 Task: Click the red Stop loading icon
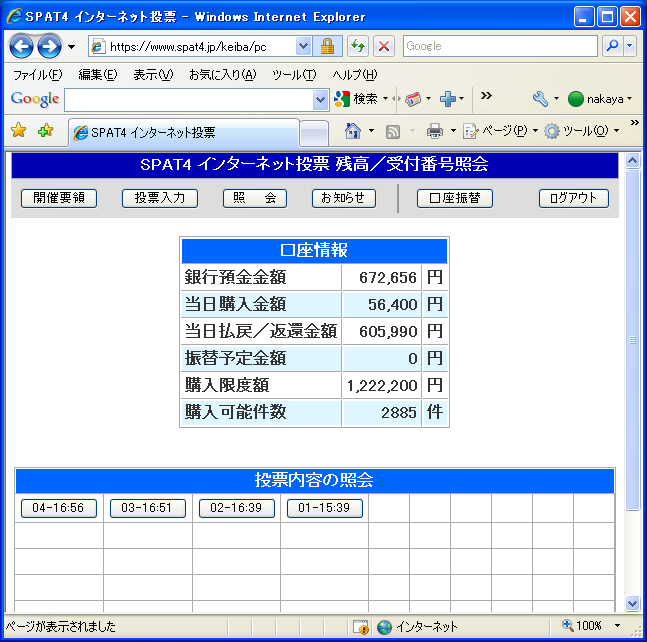(x=384, y=46)
